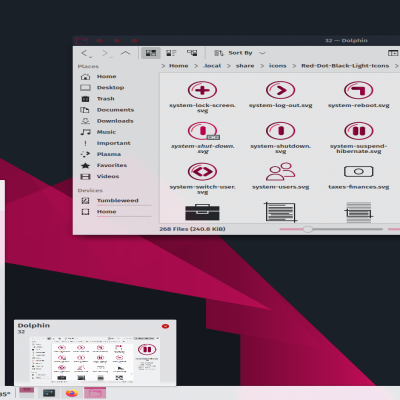
Task: Expand arrow between share and icons
Action: click(x=262, y=66)
